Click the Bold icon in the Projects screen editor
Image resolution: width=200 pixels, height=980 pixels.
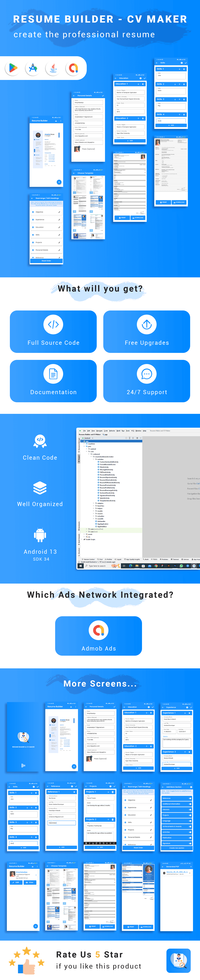(x=86, y=843)
